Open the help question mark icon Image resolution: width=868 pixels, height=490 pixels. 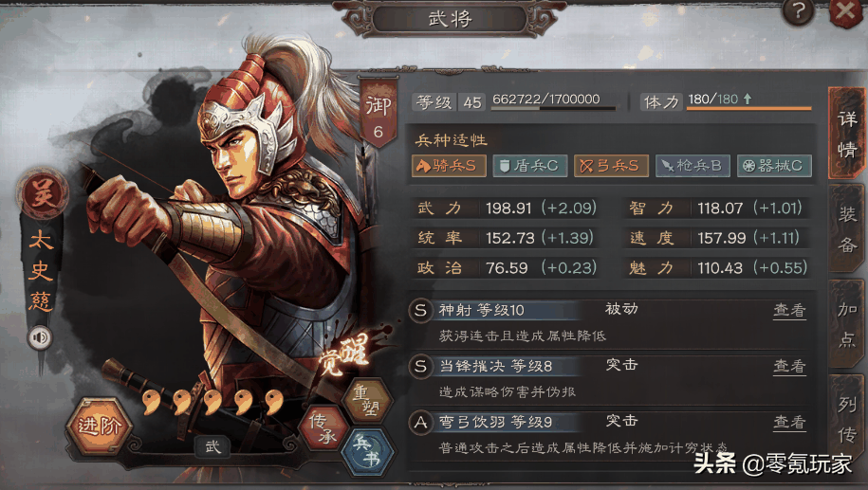[x=798, y=11]
